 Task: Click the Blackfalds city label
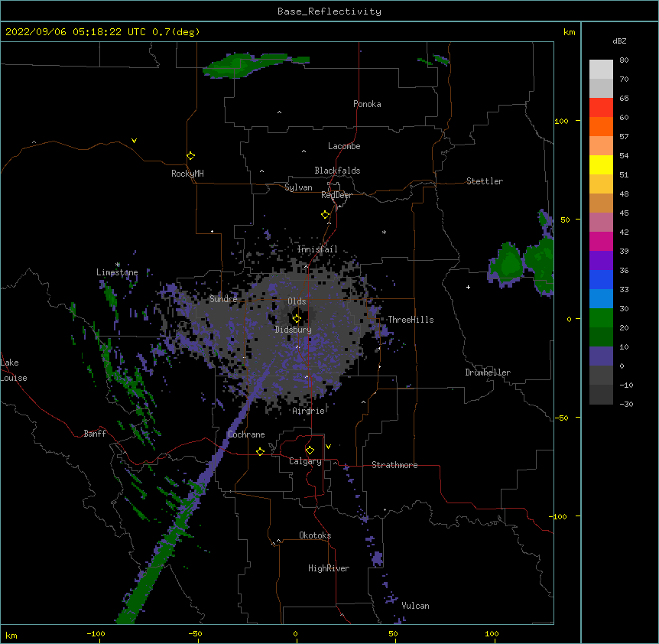tap(337, 171)
